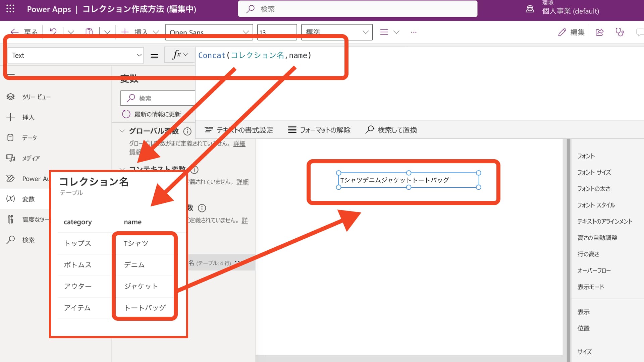The image size is (644, 362).
Task: Open the データ panel from the sidebar
Action: pos(10,137)
